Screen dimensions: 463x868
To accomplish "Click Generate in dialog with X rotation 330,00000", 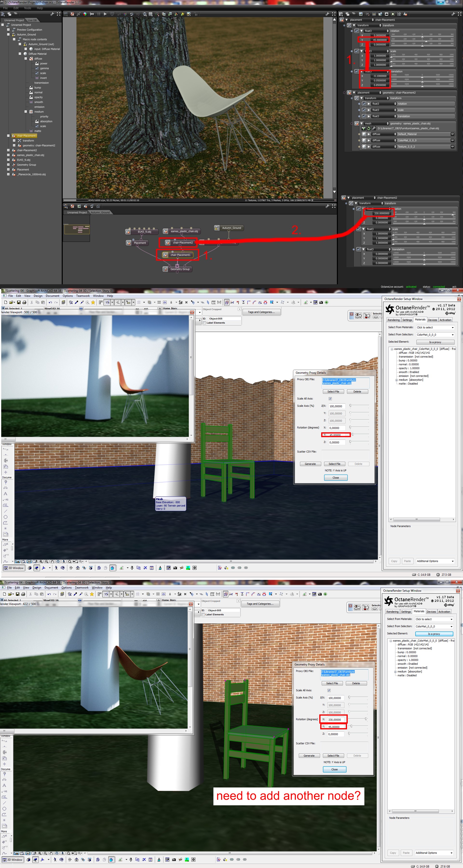I will pos(309,756).
